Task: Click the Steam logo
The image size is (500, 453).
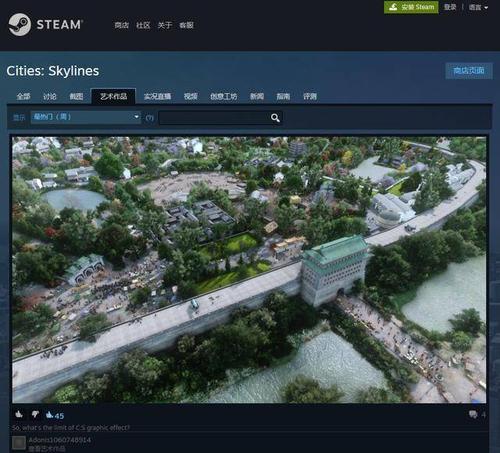Action: tap(45, 24)
